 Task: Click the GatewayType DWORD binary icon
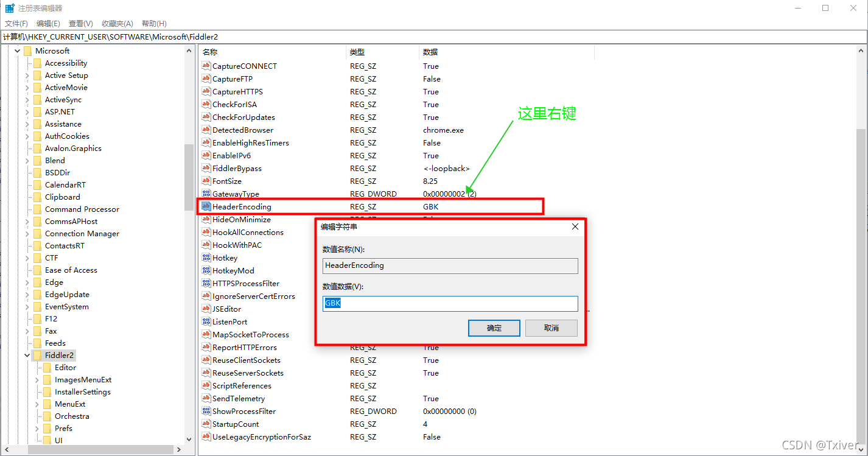click(x=206, y=194)
